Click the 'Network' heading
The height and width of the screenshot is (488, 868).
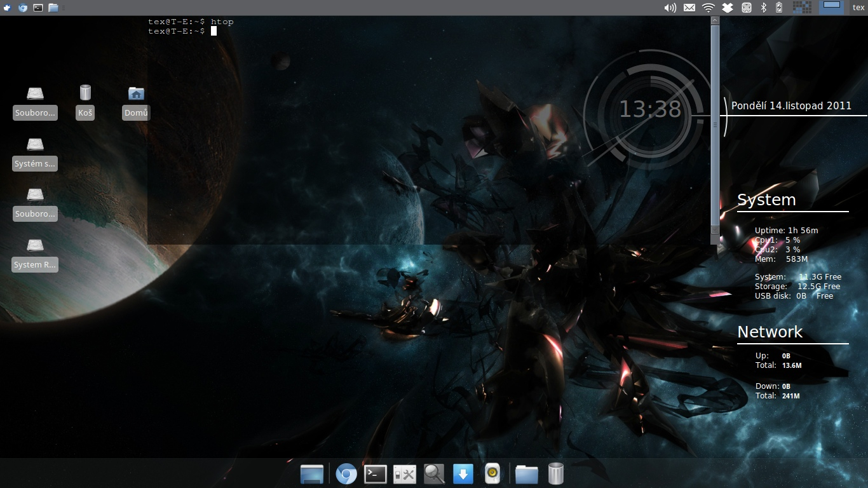point(770,332)
